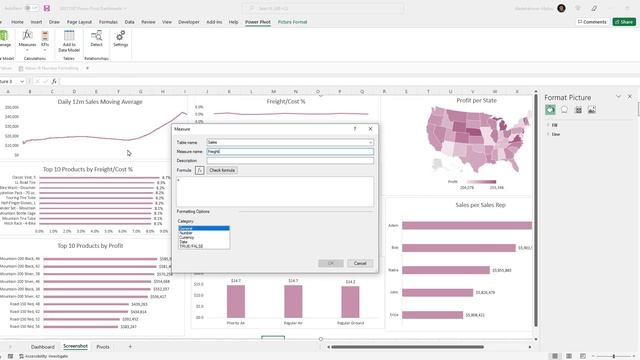The height and width of the screenshot is (360, 640).
Task: Open the Formulas ribbon tab
Action: pos(108,22)
